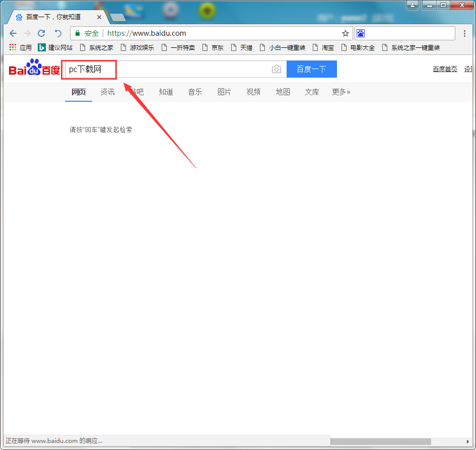Select the 资讯 tab
The width and height of the screenshot is (476, 450).
(107, 92)
